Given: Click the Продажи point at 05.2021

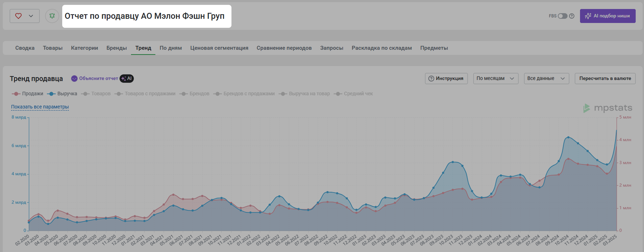Looking at the screenshot, I should [173, 194].
